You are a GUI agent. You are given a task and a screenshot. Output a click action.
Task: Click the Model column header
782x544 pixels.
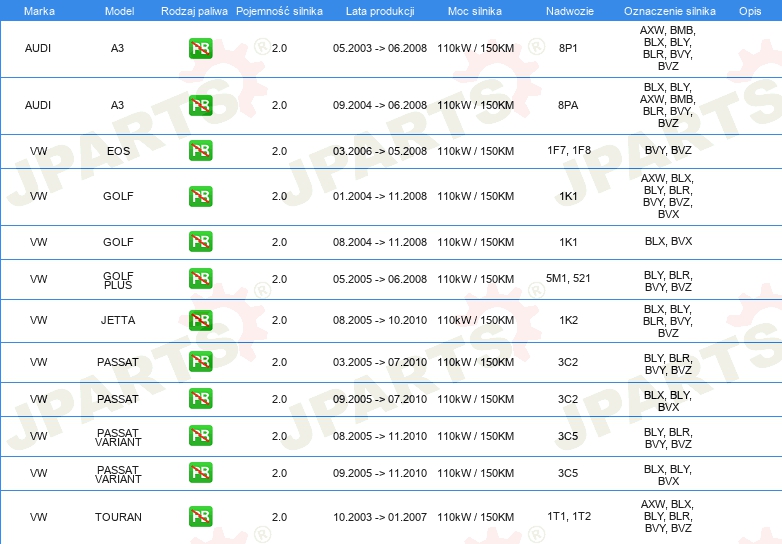pos(119,11)
